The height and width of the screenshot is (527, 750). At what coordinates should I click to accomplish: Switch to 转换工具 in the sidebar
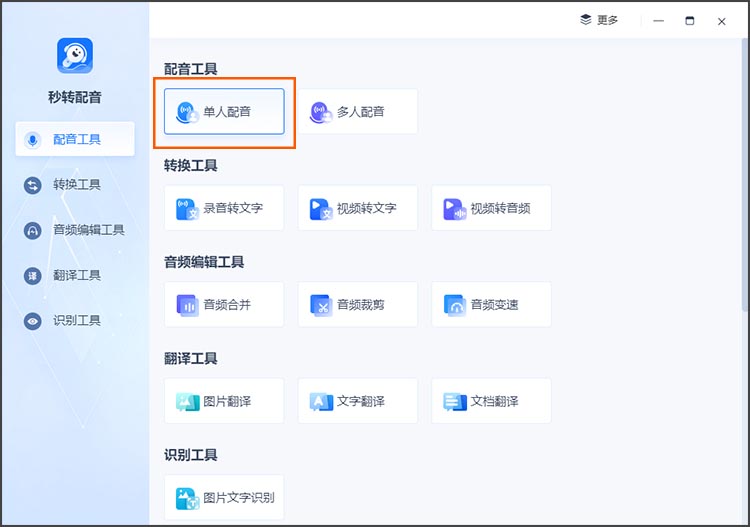point(75,185)
